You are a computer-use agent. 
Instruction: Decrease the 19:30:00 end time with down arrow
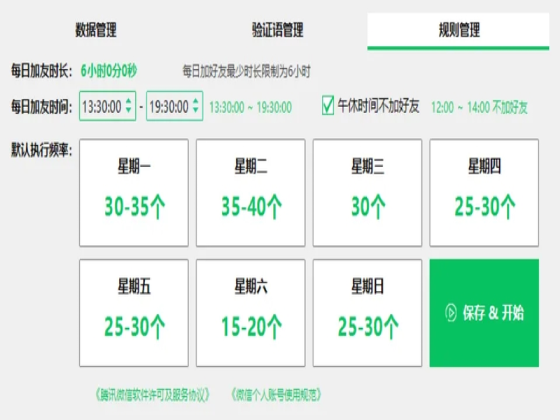coord(195,110)
